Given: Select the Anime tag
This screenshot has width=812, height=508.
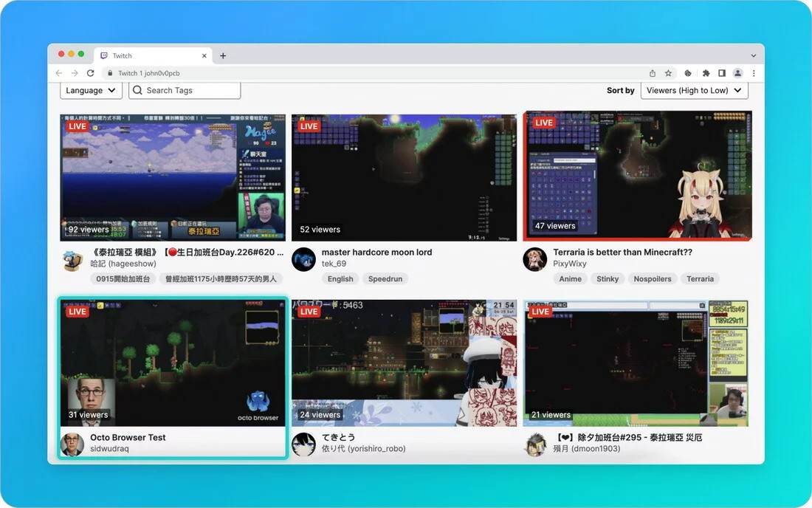Looking at the screenshot, I should (x=570, y=278).
